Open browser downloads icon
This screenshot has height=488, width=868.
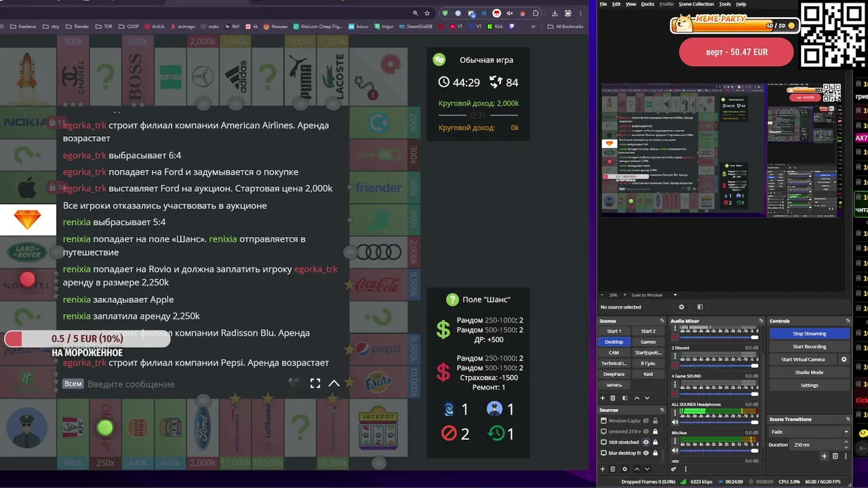[555, 13]
